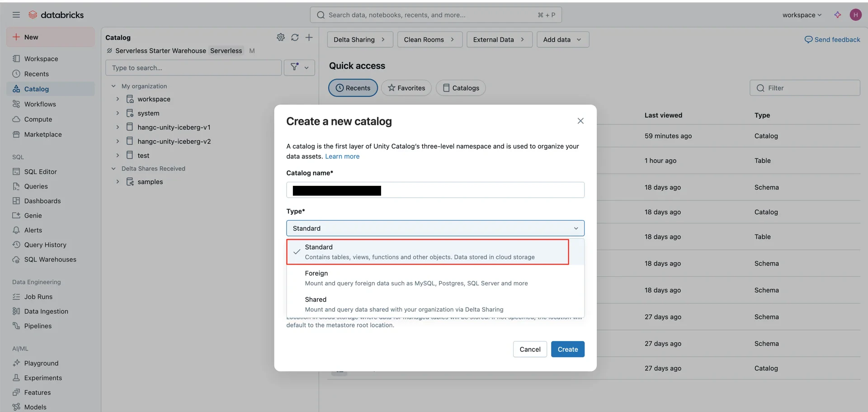Switch to the Favorites tab
This screenshot has width=868, height=412.
(x=406, y=88)
